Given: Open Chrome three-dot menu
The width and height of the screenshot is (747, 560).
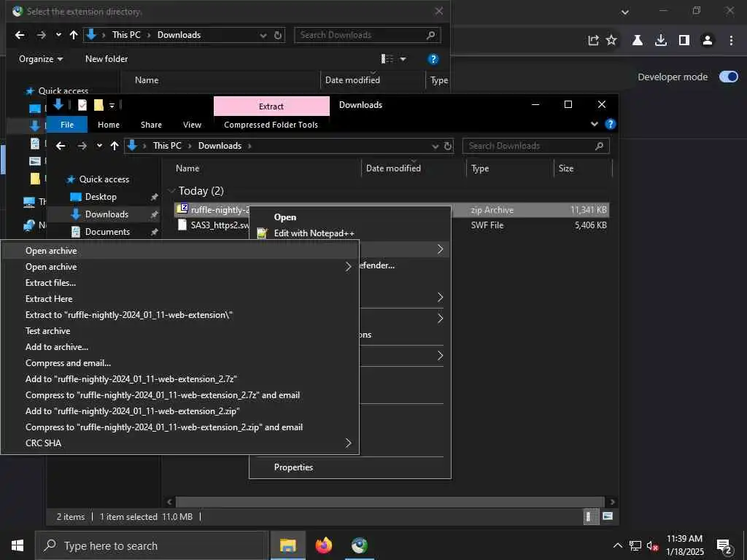Looking at the screenshot, I should (x=731, y=41).
